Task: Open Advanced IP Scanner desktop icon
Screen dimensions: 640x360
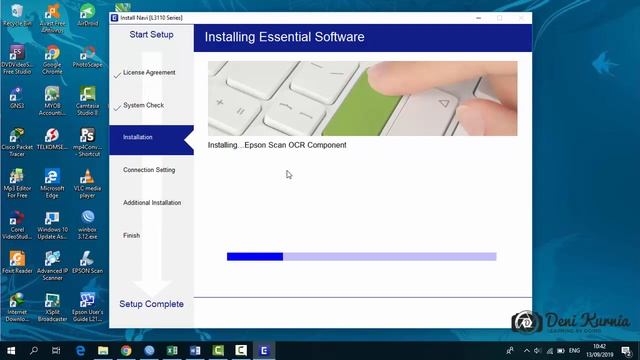Action: (52, 266)
